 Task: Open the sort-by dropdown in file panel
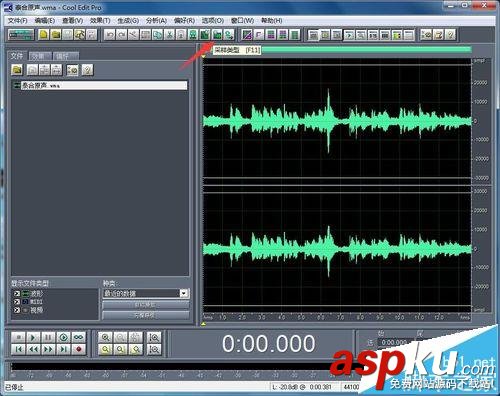[184, 293]
